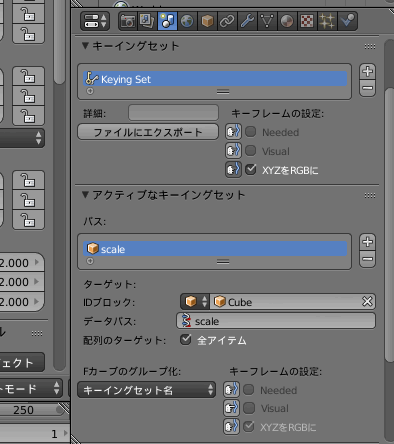Screen dimensions: 394x444
Task: Grab the キーイングセット panel drag grip
Action: click(x=370, y=46)
